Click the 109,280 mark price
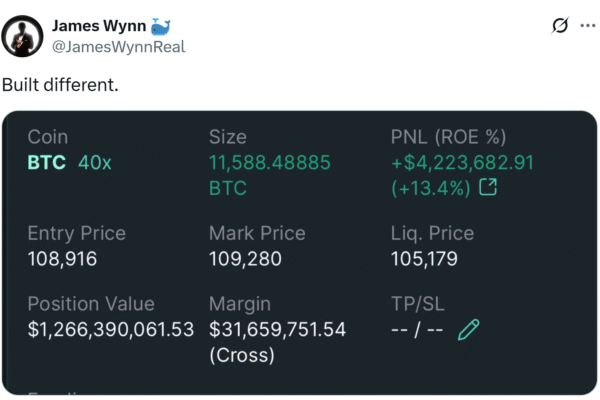The height and width of the screenshot is (400, 600). point(245,259)
